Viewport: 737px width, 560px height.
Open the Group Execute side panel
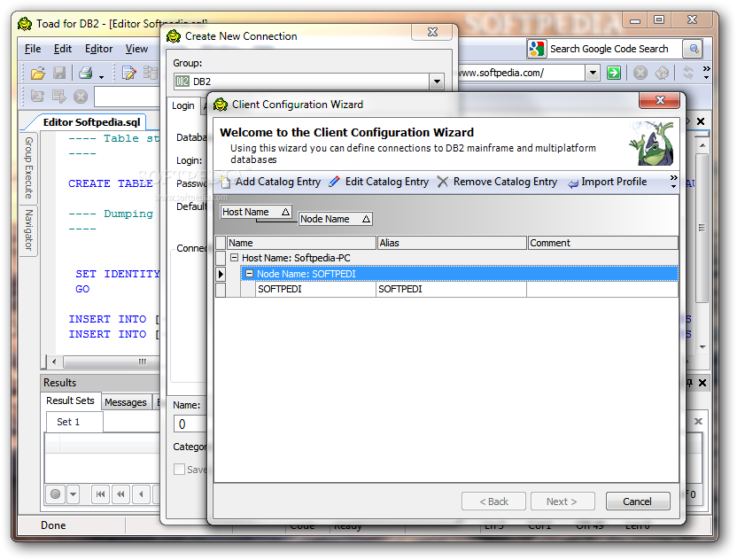coord(28,167)
